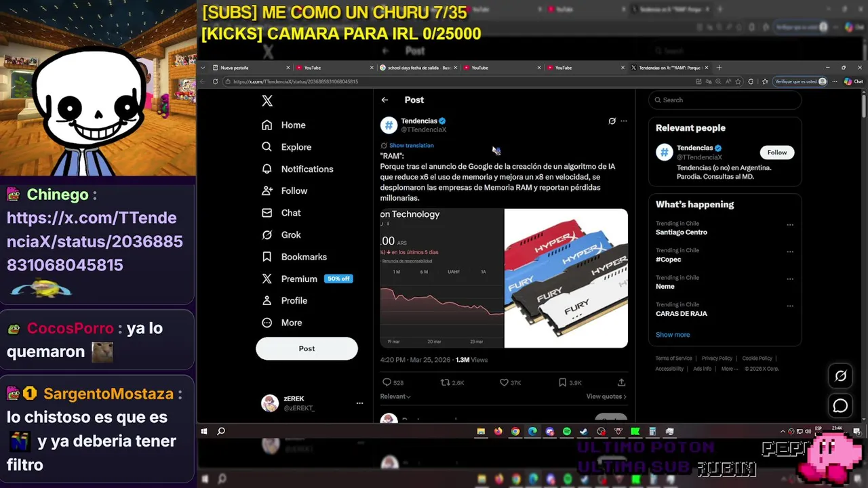Open Chat in the X sidebar
868x488 pixels.
point(281,213)
